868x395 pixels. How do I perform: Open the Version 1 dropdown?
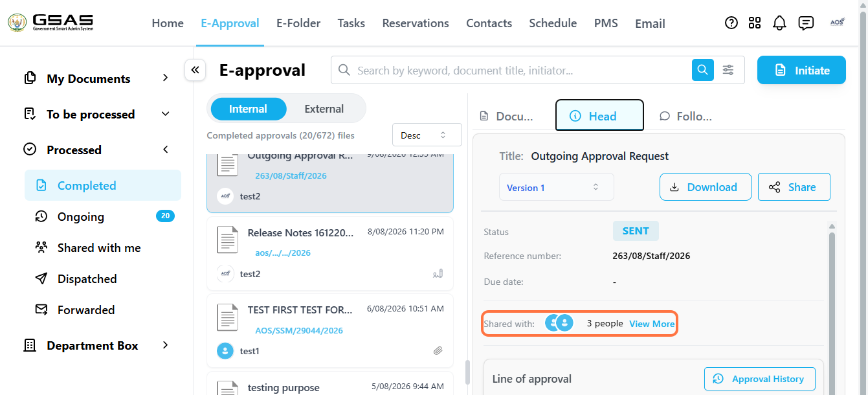pyautogui.click(x=556, y=187)
